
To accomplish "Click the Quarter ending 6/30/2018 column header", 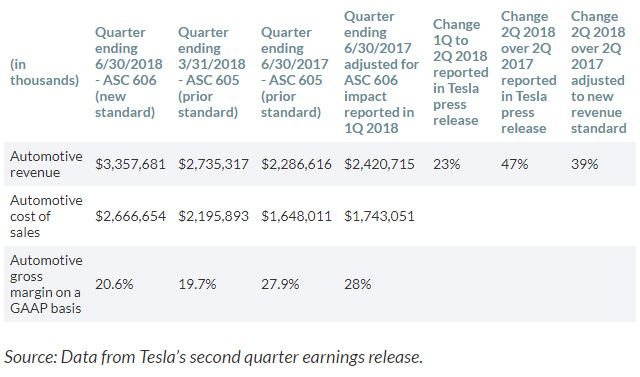I will [129, 72].
